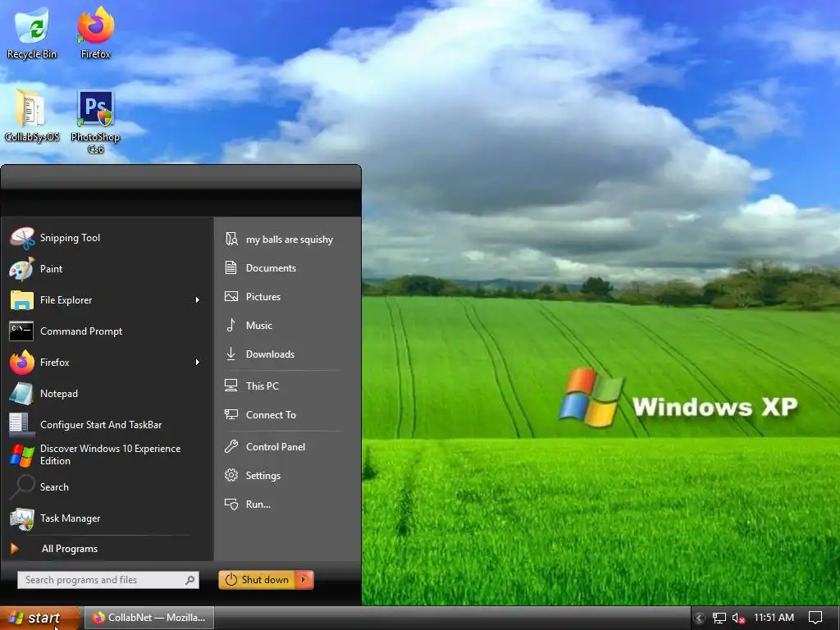840x630 pixels.
Task: Click the Downloads arrow icon
Action: coord(231,354)
